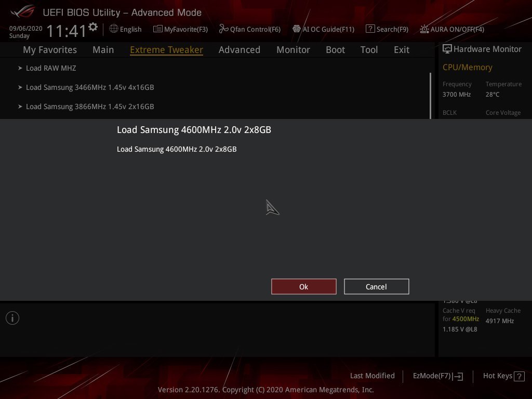Screen dimensions: 532x399
Task: Click the 09/06/2020 date text
Action: click(x=26, y=29)
